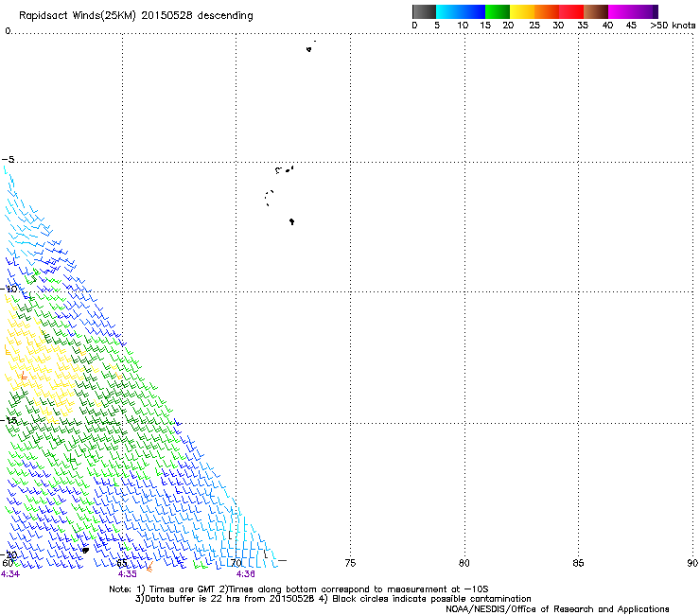Click the cyan 5-10 knots legend segment

[448, 11]
